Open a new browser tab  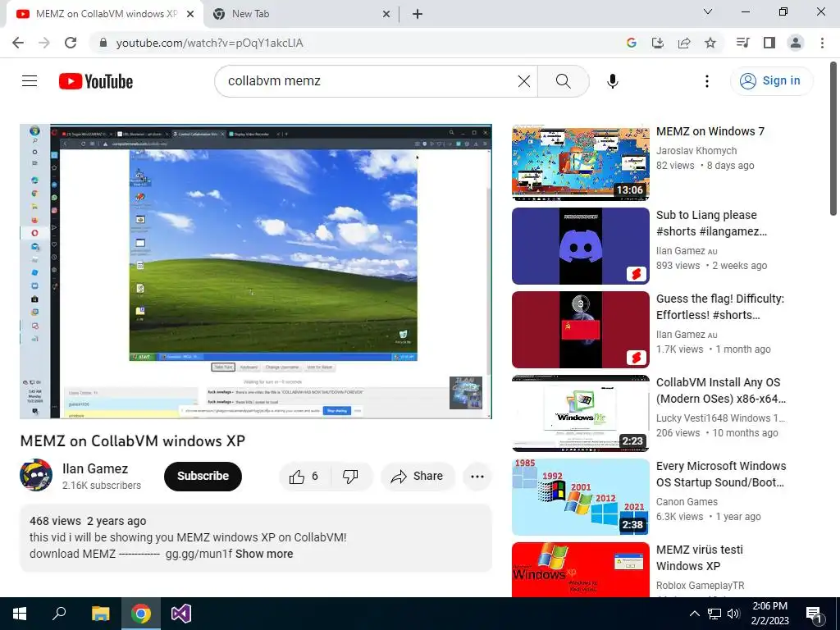coord(418,15)
